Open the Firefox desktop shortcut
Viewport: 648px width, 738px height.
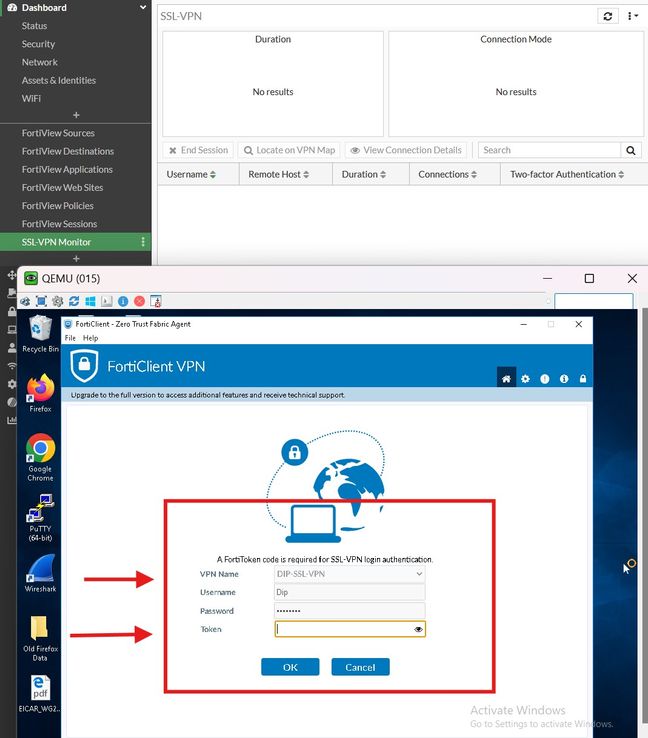click(x=40, y=393)
